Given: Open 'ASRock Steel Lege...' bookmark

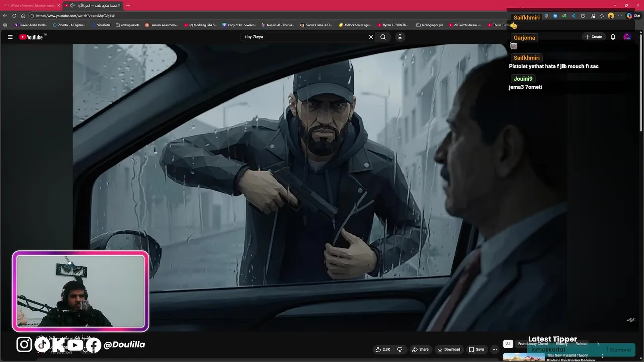Looking at the screenshot, I should click(355, 25).
